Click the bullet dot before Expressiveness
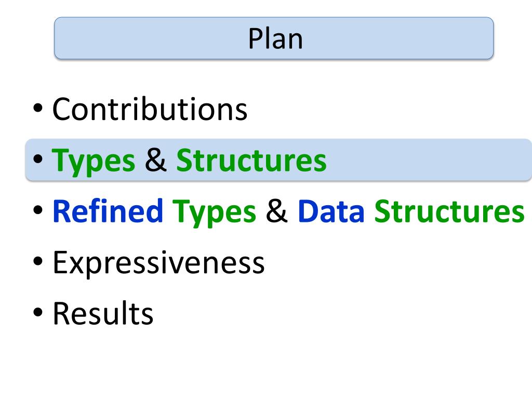The height and width of the screenshot is (399, 532). tap(38, 261)
